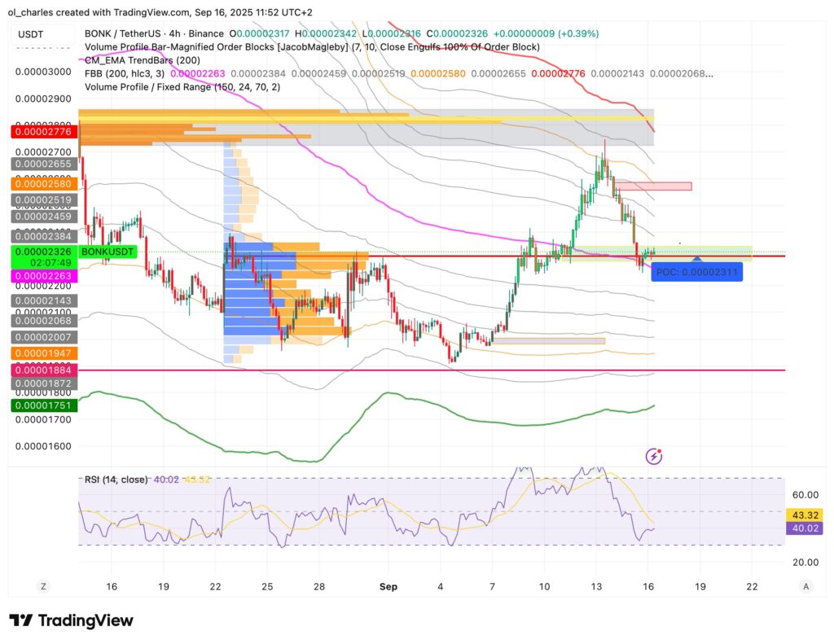Click the Sep label on the time axis

pyautogui.click(x=388, y=586)
